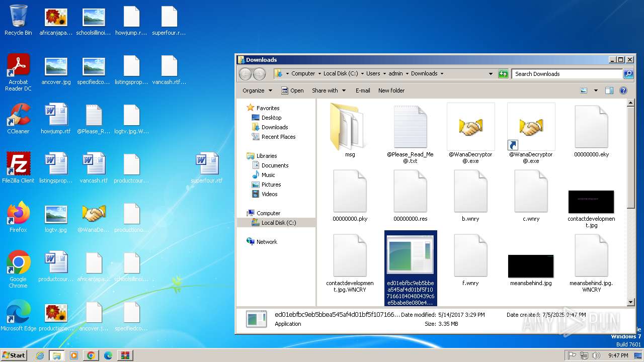Select the ancover.jpg image on the desktop
The width and height of the screenshot is (644, 362).
coord(56,69)
